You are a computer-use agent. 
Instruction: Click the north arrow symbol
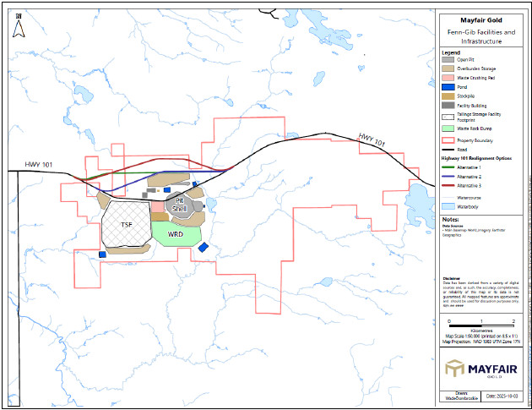pyautogui.click(x=19, y=26)
